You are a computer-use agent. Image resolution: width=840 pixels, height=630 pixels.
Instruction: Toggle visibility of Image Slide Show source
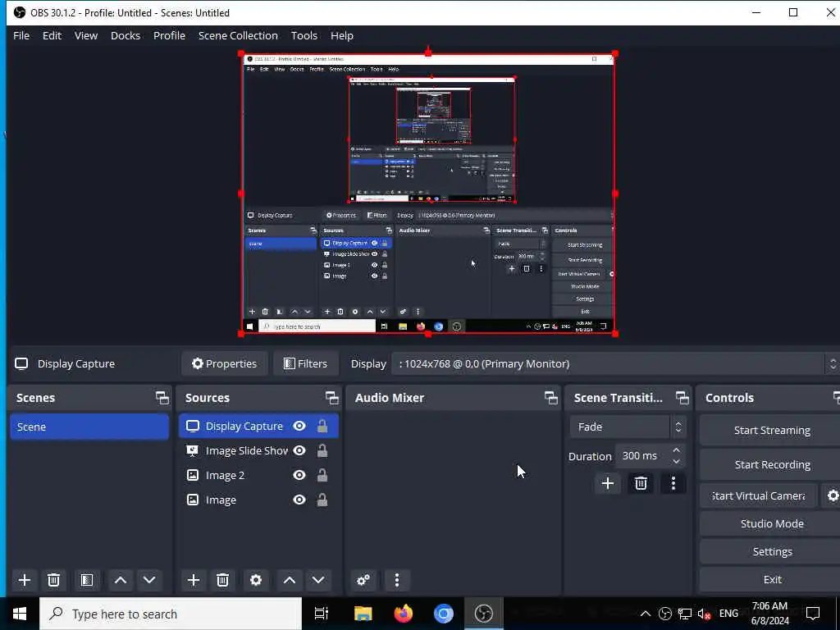[x=299, y=450]
